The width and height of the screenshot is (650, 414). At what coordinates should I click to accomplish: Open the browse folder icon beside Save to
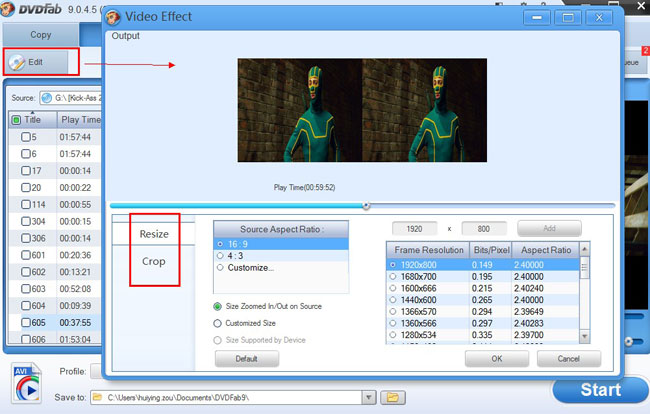tap(393, 398)
